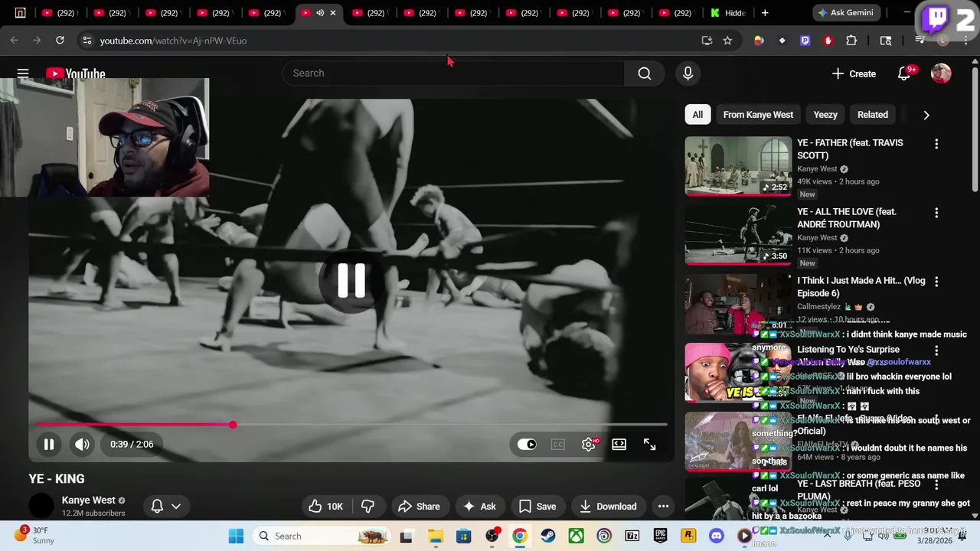The width and height of the screenshot is (980, 551).
Task: Toggle the autoplay switch in the player
Action: (527, 444)
